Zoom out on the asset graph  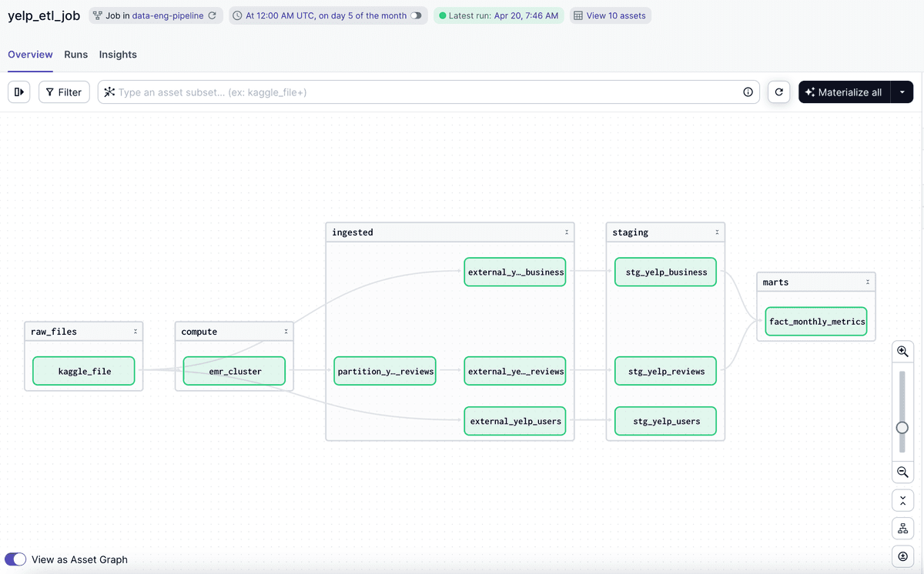point(902,472)
